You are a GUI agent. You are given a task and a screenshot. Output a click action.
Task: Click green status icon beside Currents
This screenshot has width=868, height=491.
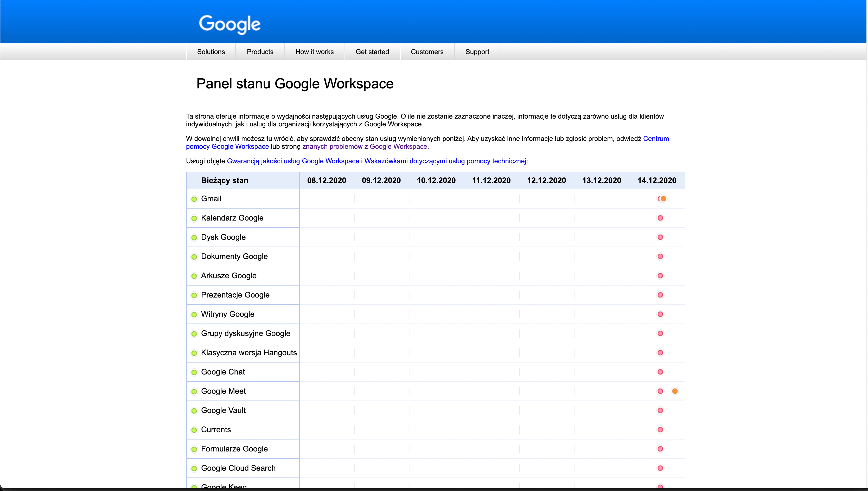pyautogui.click(x=194, y=430)
